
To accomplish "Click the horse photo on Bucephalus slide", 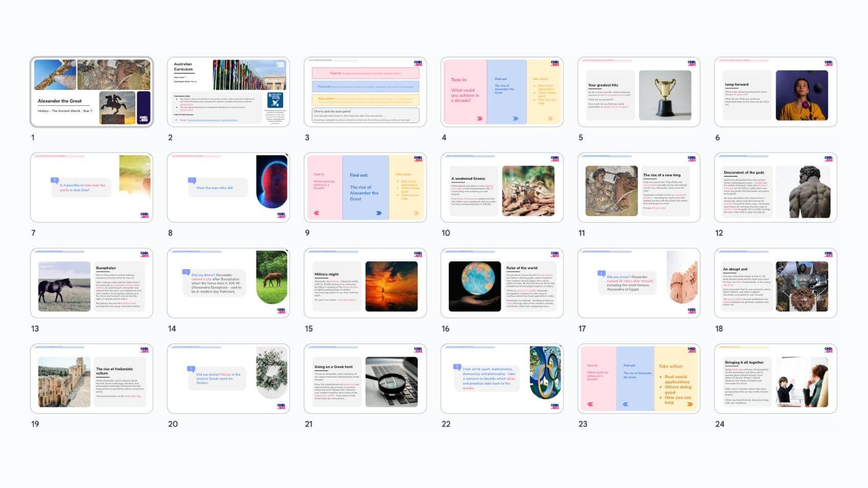I will click(64, 286).
